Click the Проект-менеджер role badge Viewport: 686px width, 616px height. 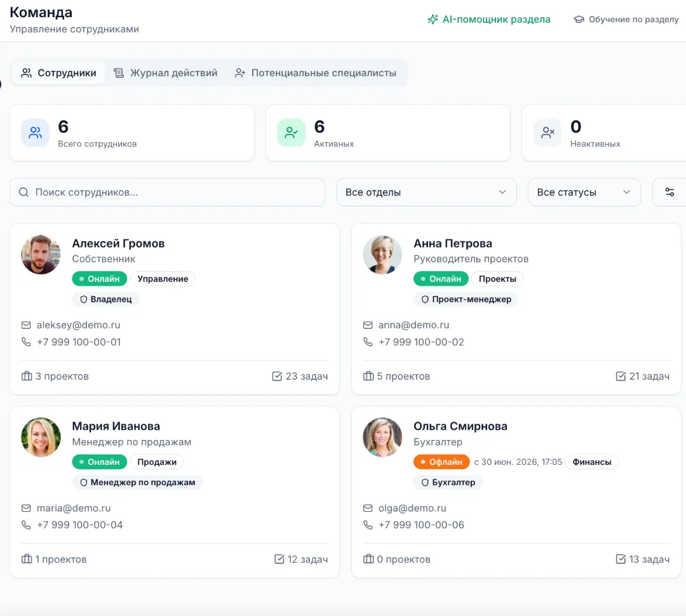click(x=466, y=299)
